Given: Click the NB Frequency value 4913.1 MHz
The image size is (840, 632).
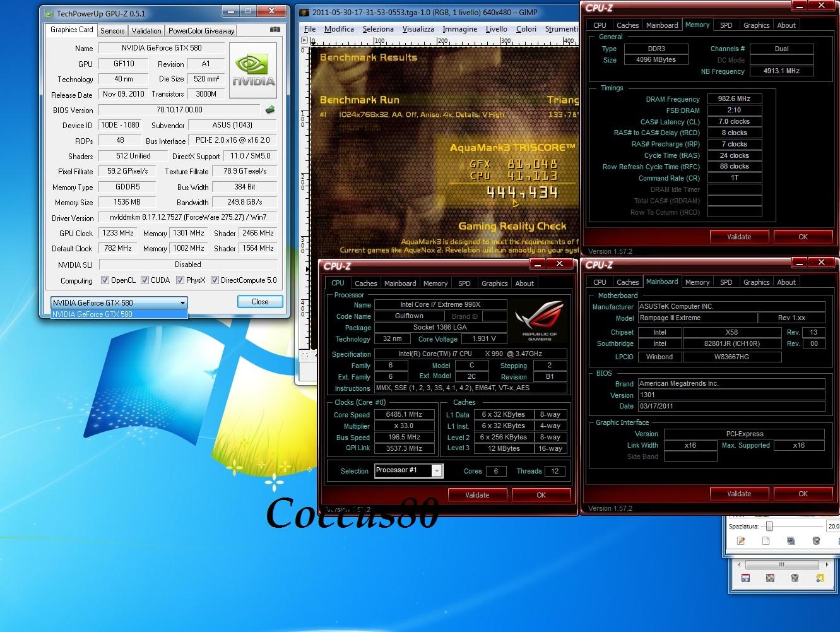Looking at the screenshot, I should (x=781, y=71).
